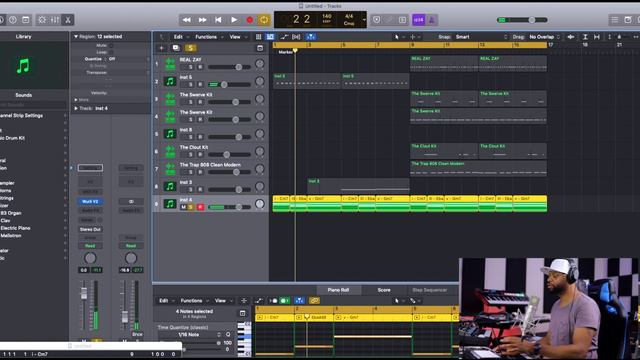The height and width of the screenshot is (360, 640).
Task: Start playback with the Play button
Action: coord(234,20)
